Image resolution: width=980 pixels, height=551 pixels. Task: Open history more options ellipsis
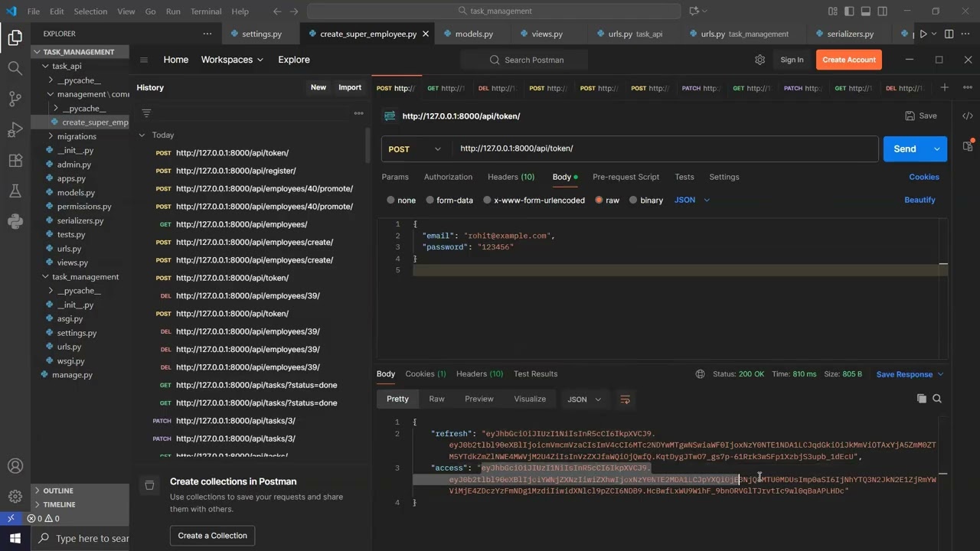coord(358,113)
